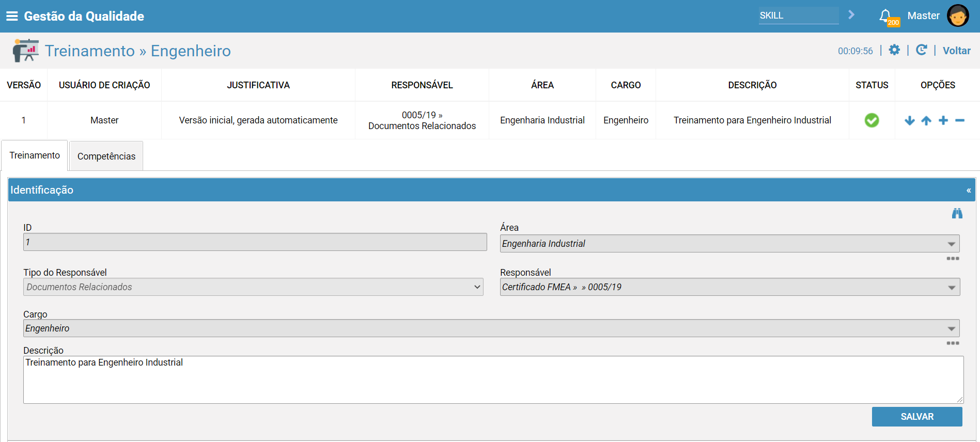This screenshot has width=980, height=442.
Task: Click the DESCRIÇÃO column header
Action: tap(752, 85)
